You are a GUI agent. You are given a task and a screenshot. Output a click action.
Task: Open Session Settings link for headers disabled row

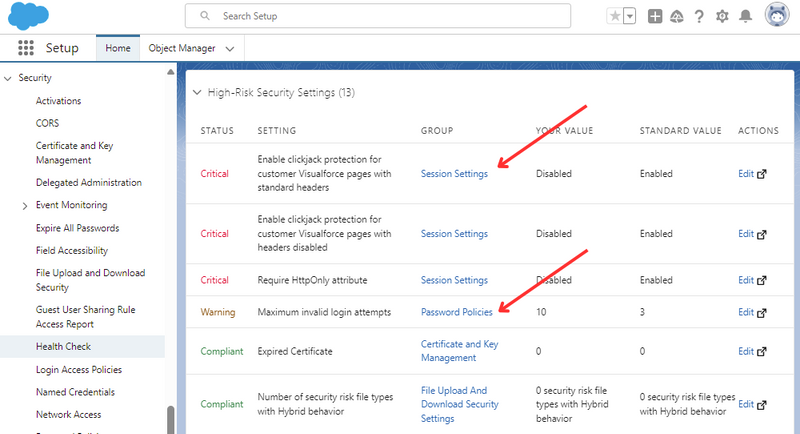point(454,234)
